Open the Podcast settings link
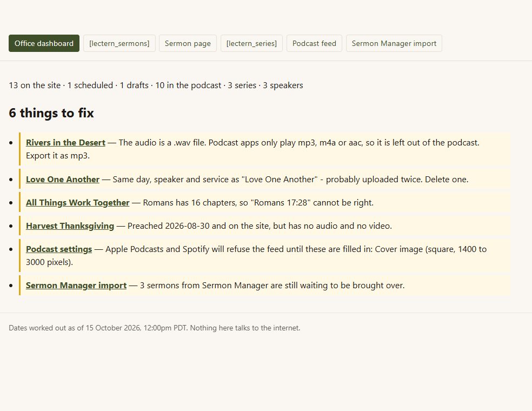 (x=59, y=249)
